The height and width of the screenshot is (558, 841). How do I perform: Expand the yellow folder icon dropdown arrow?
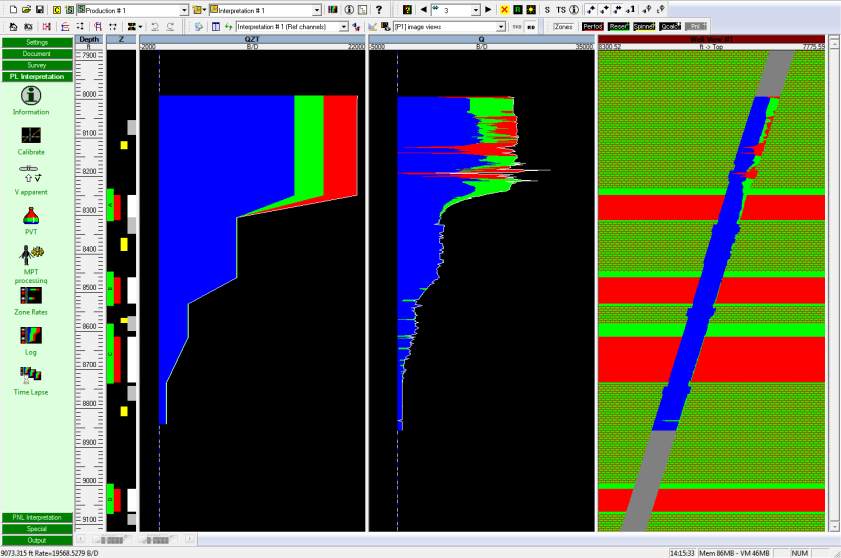[x=204, y=10]
